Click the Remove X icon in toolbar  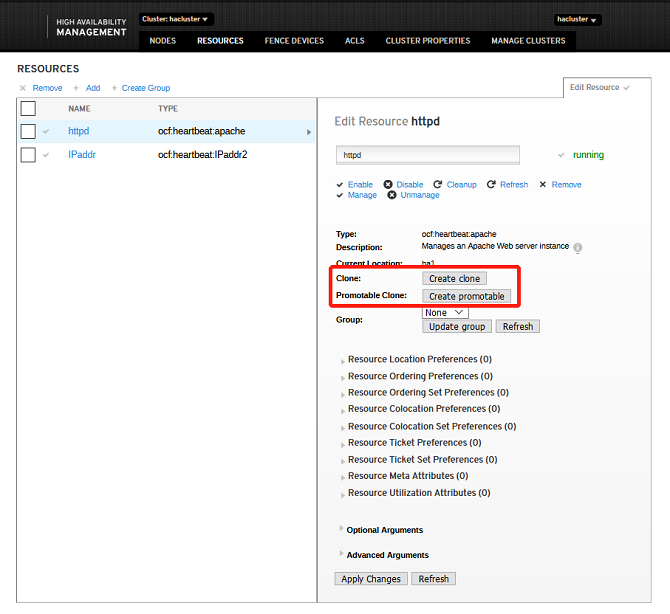[x=23, y=88]
